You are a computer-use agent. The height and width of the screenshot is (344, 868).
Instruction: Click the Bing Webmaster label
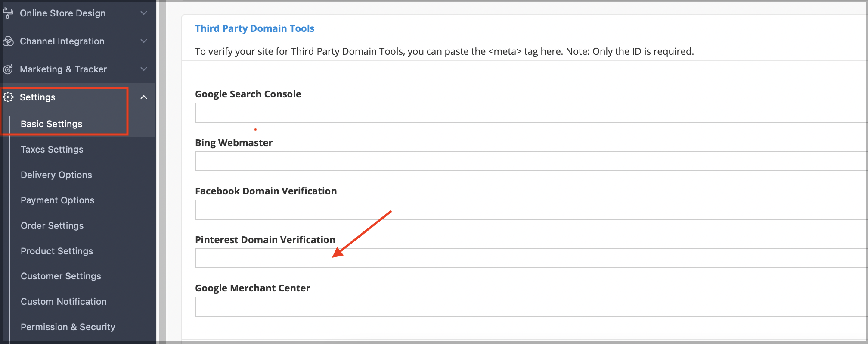tap(234, 143)
